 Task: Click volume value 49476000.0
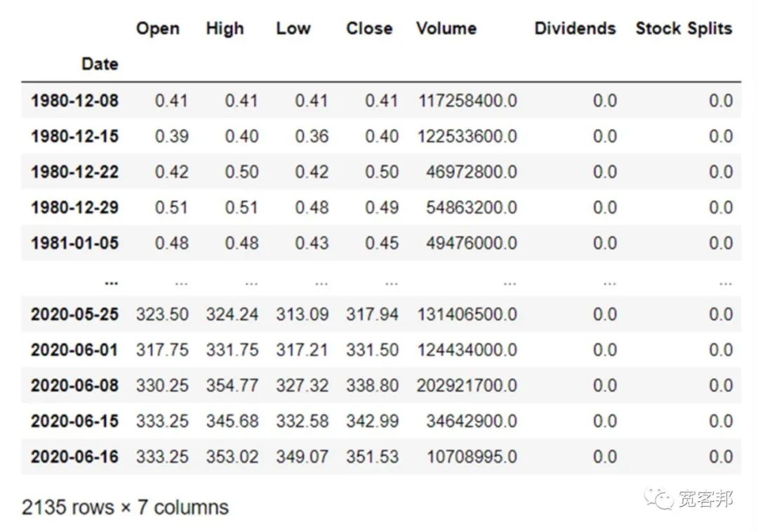(472, 243)
